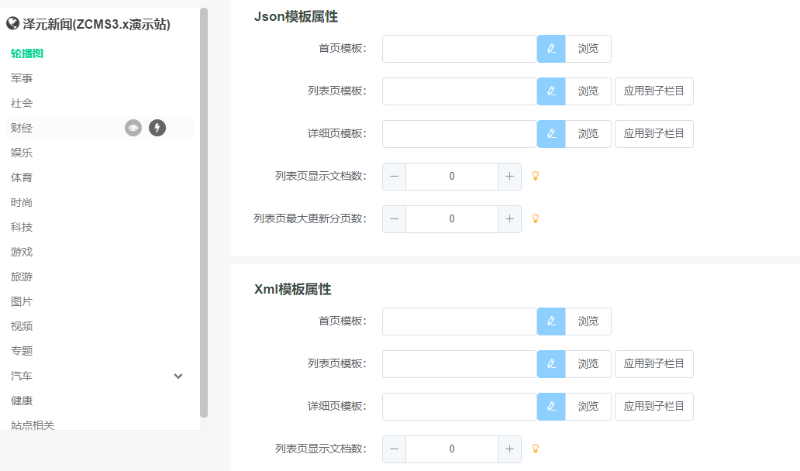Expand the 汽车 category in sidebar
The image size is (800, 471).
tap(178, 376)
